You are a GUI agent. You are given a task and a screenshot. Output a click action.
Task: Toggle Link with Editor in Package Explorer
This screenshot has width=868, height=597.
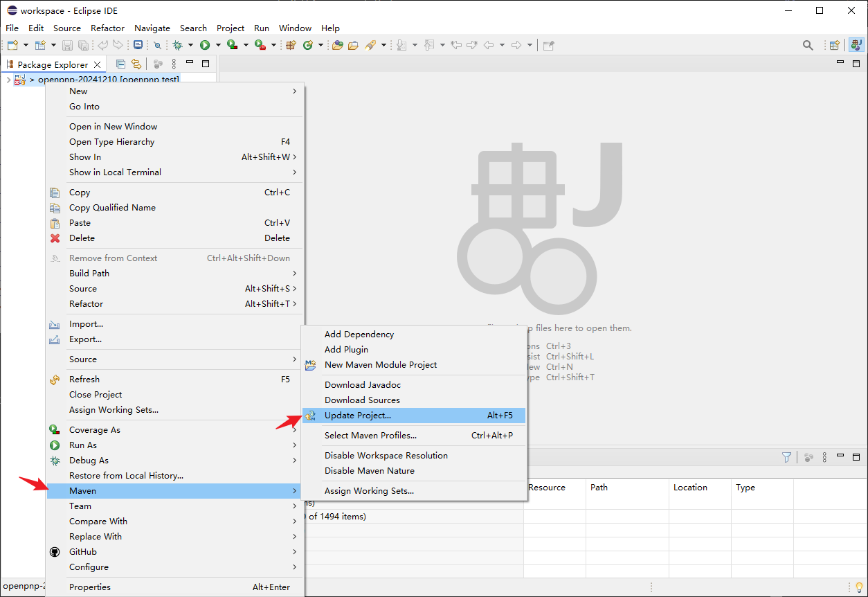[136, 64]
